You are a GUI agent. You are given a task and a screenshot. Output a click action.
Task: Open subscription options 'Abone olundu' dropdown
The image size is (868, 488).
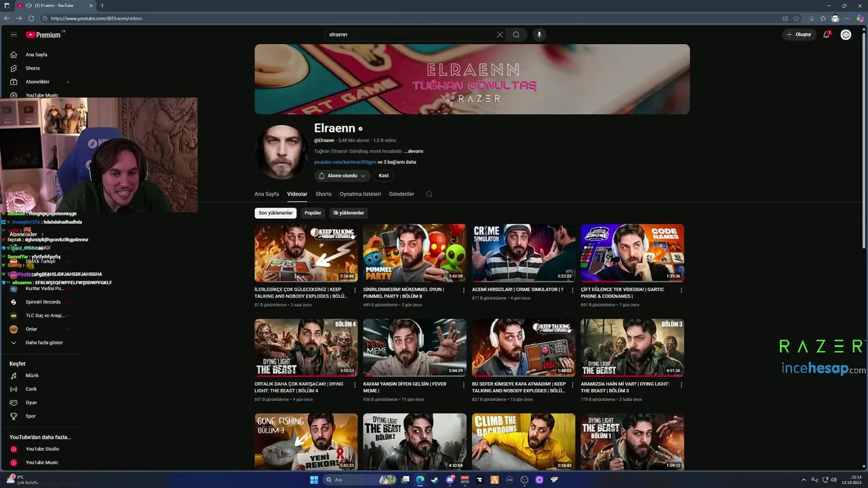click(342, 176)
